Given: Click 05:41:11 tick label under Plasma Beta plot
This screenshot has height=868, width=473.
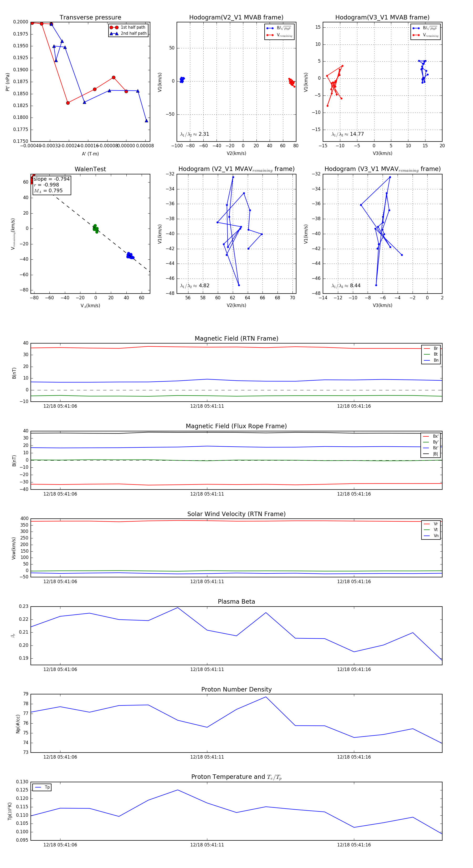Looking at the screenshot, I should 207,669.
